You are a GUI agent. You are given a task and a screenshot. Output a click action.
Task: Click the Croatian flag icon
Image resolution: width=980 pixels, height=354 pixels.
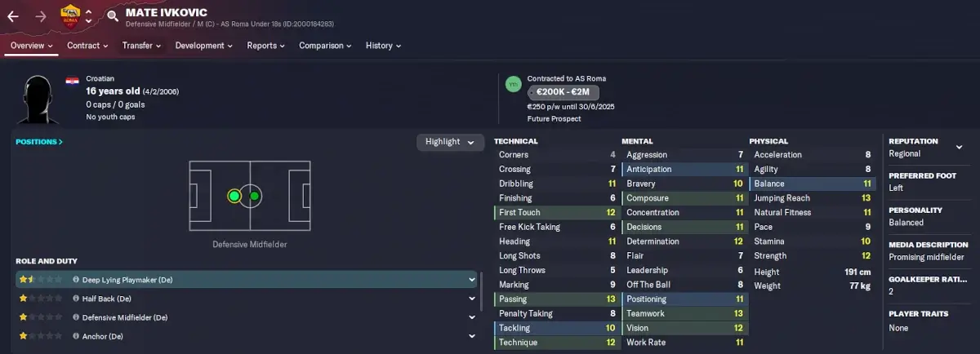(x=73, y=80)
